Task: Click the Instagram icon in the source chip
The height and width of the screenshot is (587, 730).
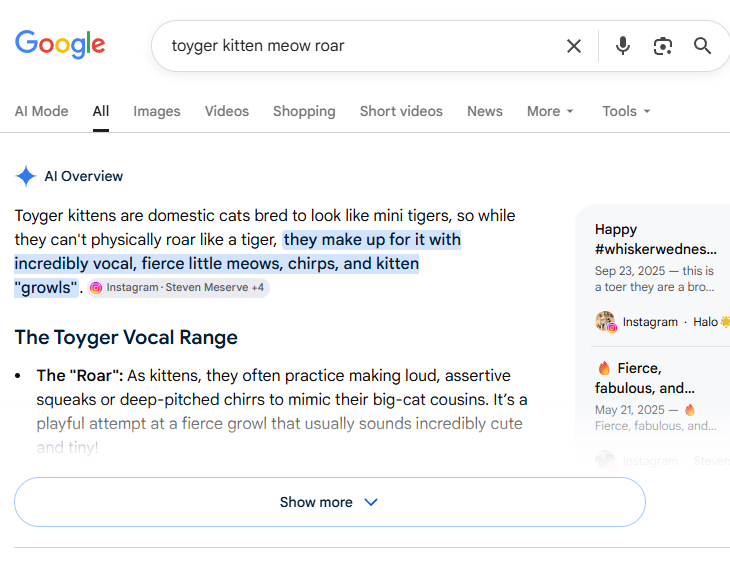Action: (96, 288)
